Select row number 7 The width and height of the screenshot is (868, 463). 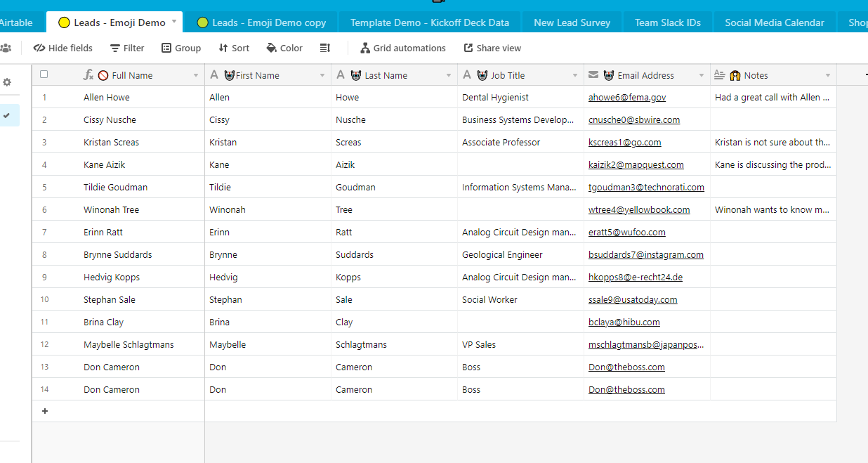(x=44, y=233)
